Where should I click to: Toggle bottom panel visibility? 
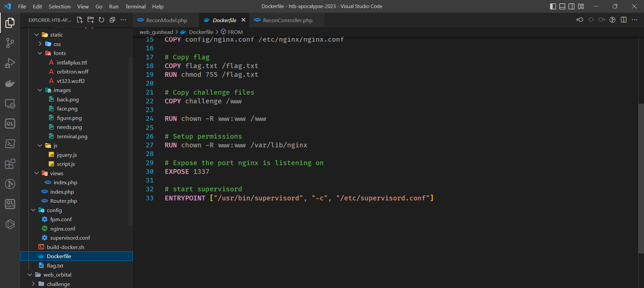click(x=562, y=6)
